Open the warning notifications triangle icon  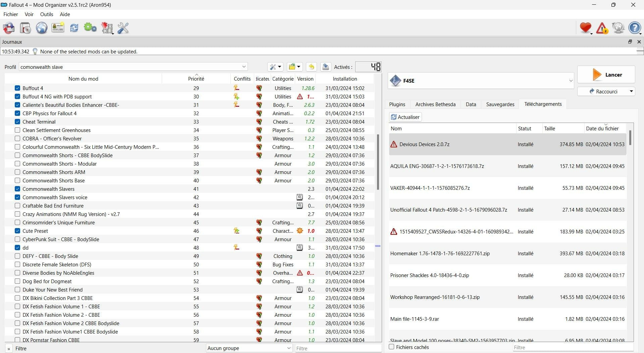pos(602,28)
